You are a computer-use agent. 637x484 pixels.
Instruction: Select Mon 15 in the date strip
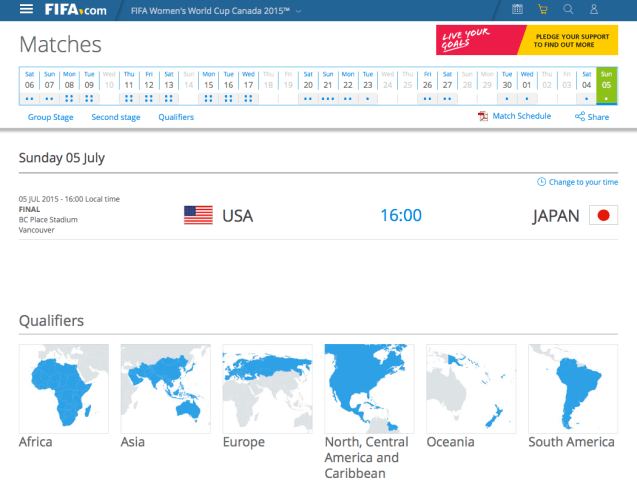209,86
